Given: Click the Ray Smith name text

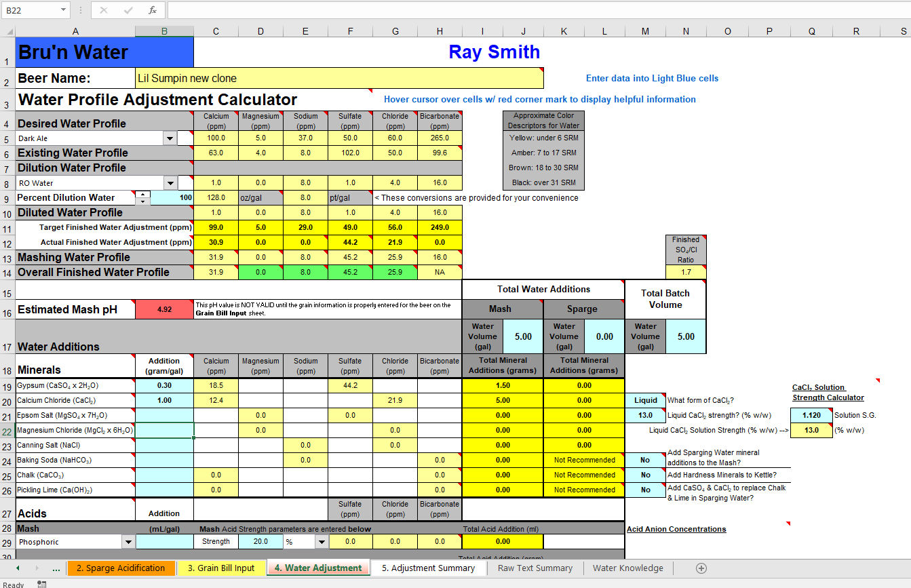Looking at the screenshot, I should [x=495, y=52].
